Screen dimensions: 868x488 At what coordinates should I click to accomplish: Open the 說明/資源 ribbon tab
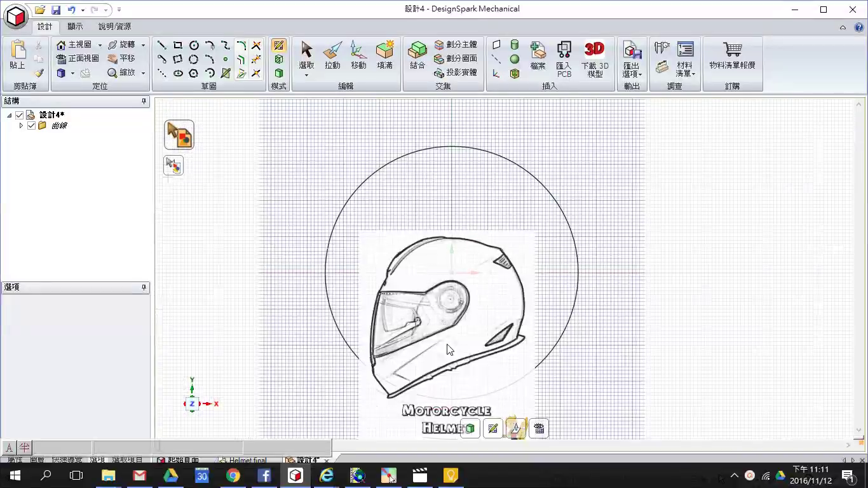pos(115,27)
